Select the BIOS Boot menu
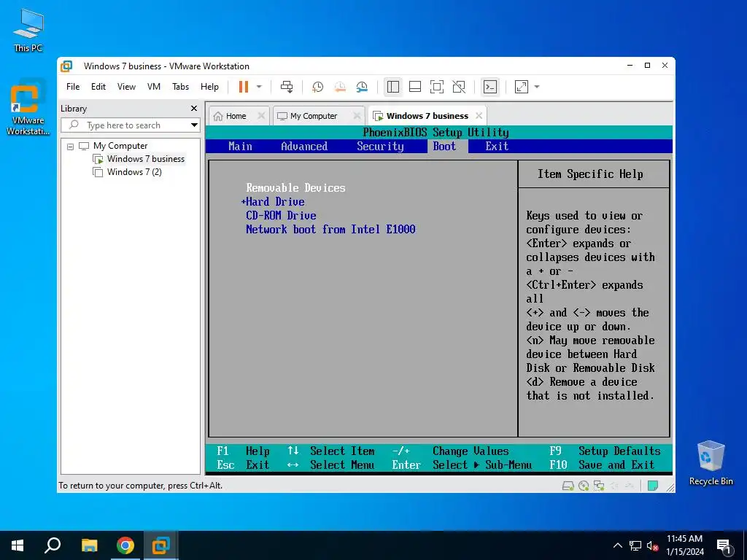The width and height of the screenshot is (747, 560). pyautogui.click(x=444, y=146)
